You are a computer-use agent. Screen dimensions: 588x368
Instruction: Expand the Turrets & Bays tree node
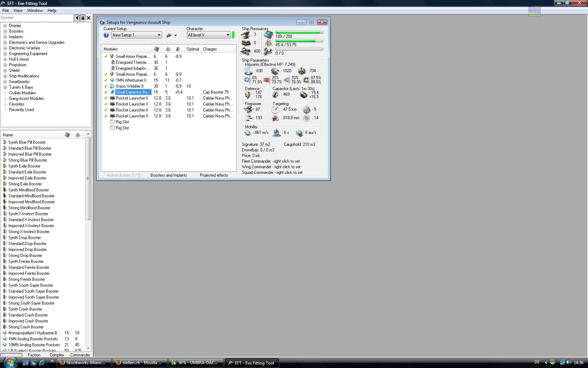tap(5, 87)
